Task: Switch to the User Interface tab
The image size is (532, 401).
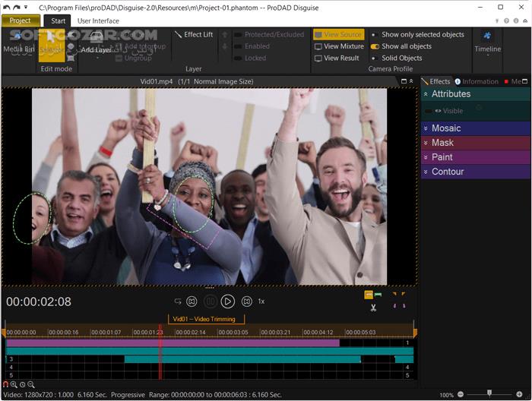Action: coord(98,21)
